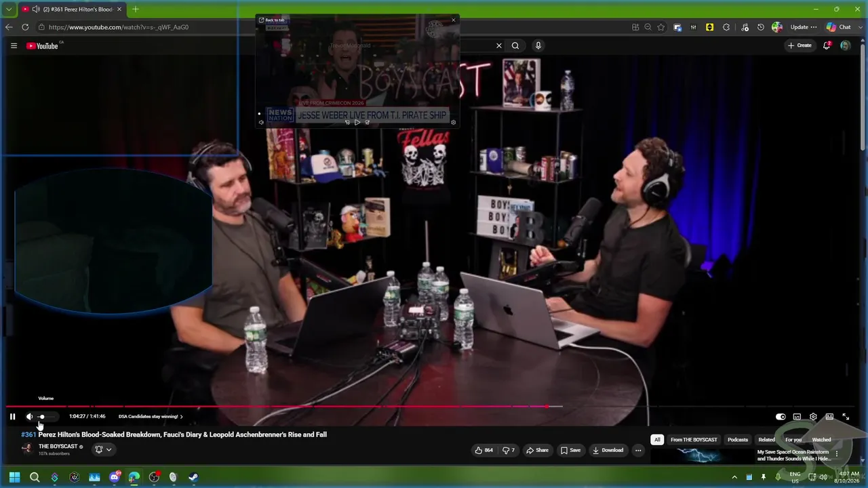Open Copilot Chat in the browser

click(839, 27)
